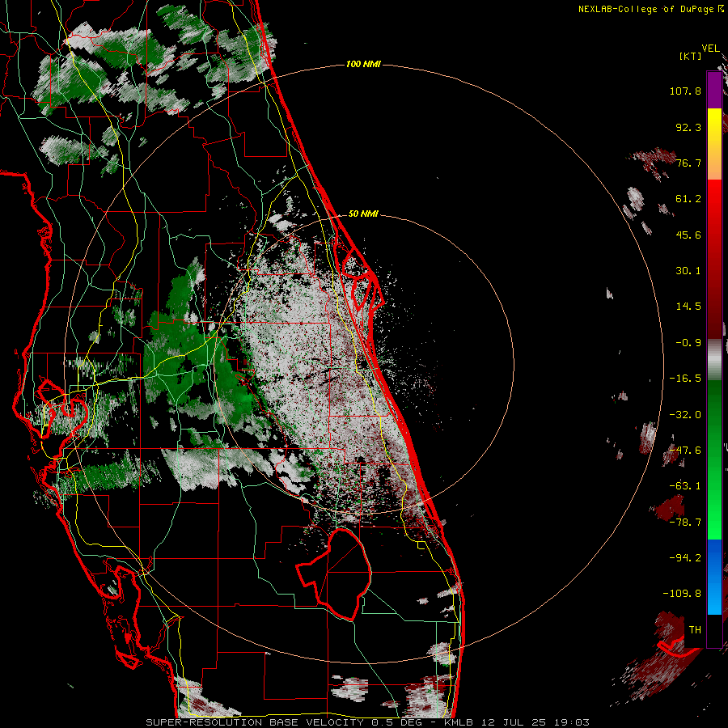
Task: Click the 14.5 velocity scale value
Action: click(x=688, y=307)
